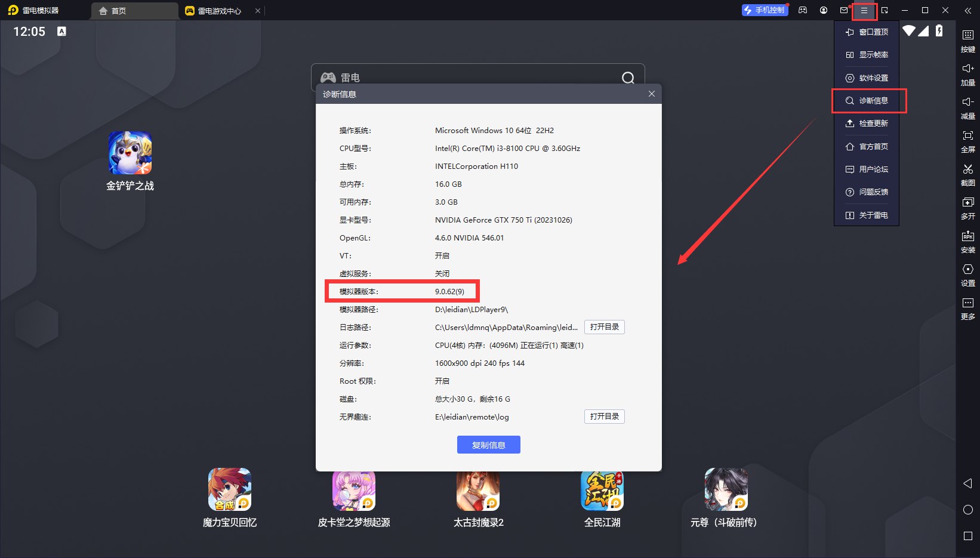Click the disk value 总大小30 G，剩余16 G
Viewport: 980px width, 558px height.
[x=473, y=399]
